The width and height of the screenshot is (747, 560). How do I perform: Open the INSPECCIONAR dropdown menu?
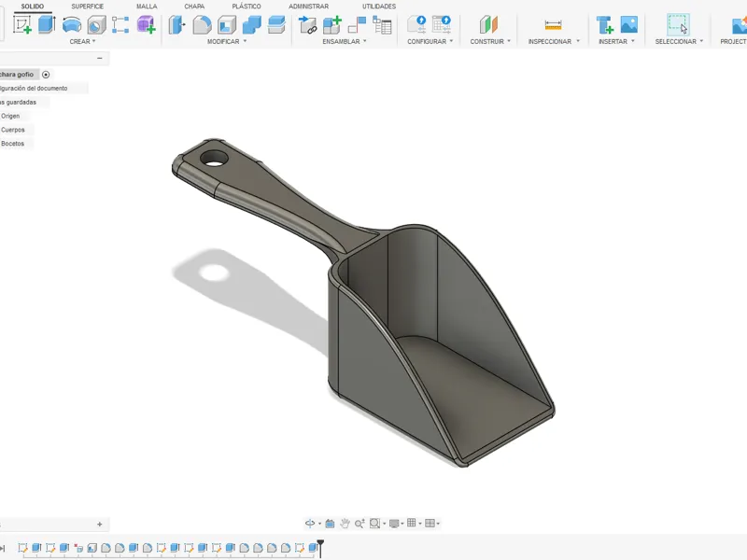(x=554, y=41)
